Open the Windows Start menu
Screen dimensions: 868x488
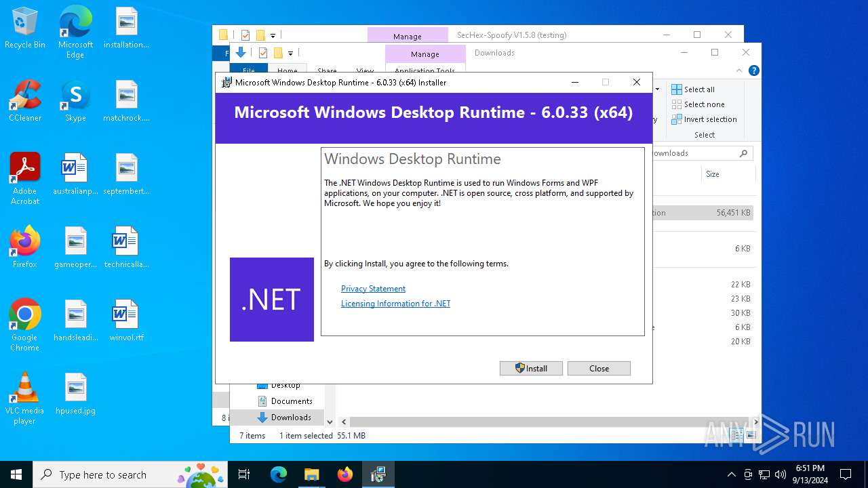coord(16,474)
